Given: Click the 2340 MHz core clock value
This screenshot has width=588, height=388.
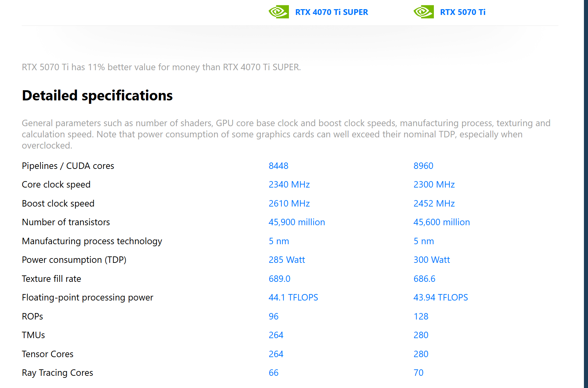Looking at the screenshot, I should (289, 185).
